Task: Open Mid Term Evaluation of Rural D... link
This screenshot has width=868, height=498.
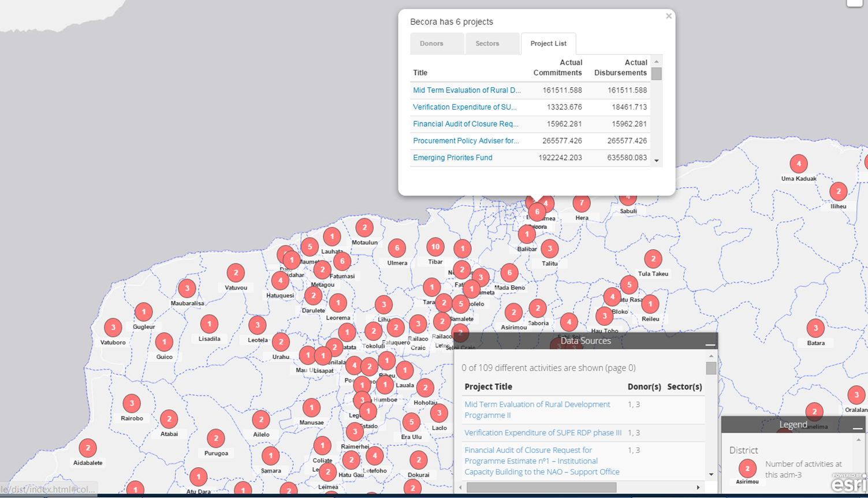Action: pos(467,90)
